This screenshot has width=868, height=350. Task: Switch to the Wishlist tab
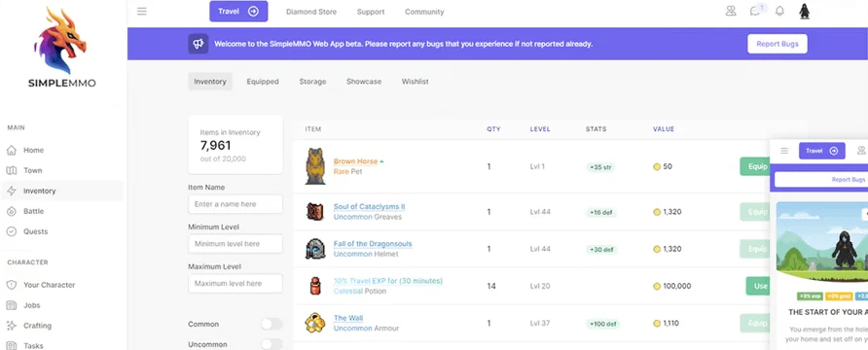(416, 82)
